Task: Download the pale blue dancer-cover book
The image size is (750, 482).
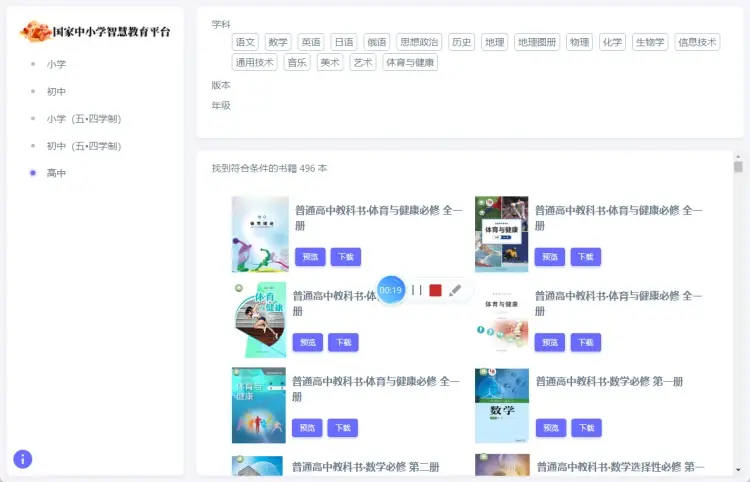Action: (346, 257)
